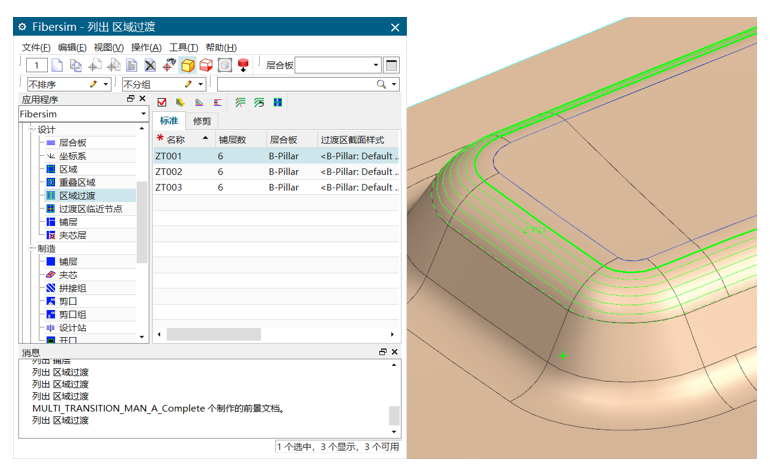770x467 pixels.
Task: Click the new document icon in toolbar
Action: pos(57,66)
